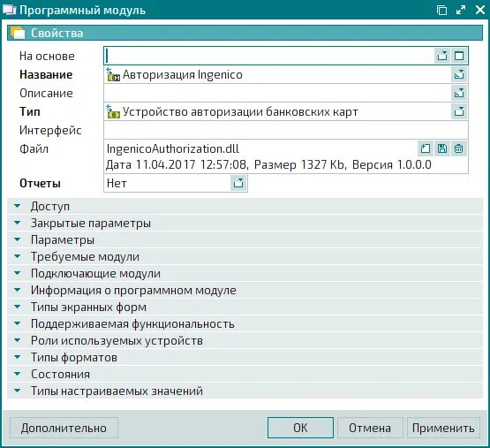Screen dimensions: 490x448
Task: Expand Закрытые параметры section
Action: pyautogui.click(x=245, y=223)
